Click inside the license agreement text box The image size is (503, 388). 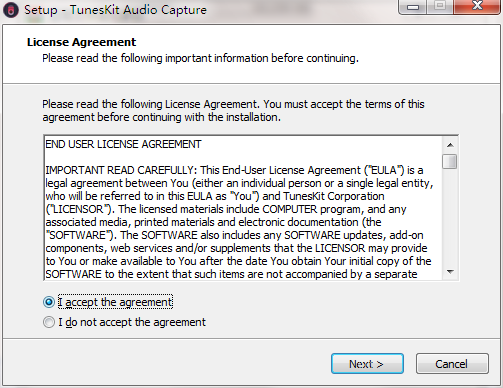point(243,208)
